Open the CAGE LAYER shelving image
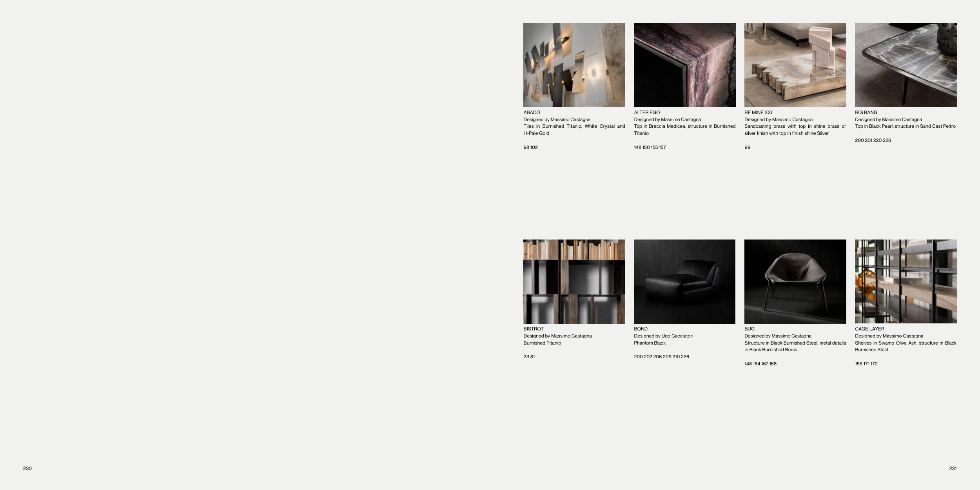The image size is (980, 490). click(906, 281)
